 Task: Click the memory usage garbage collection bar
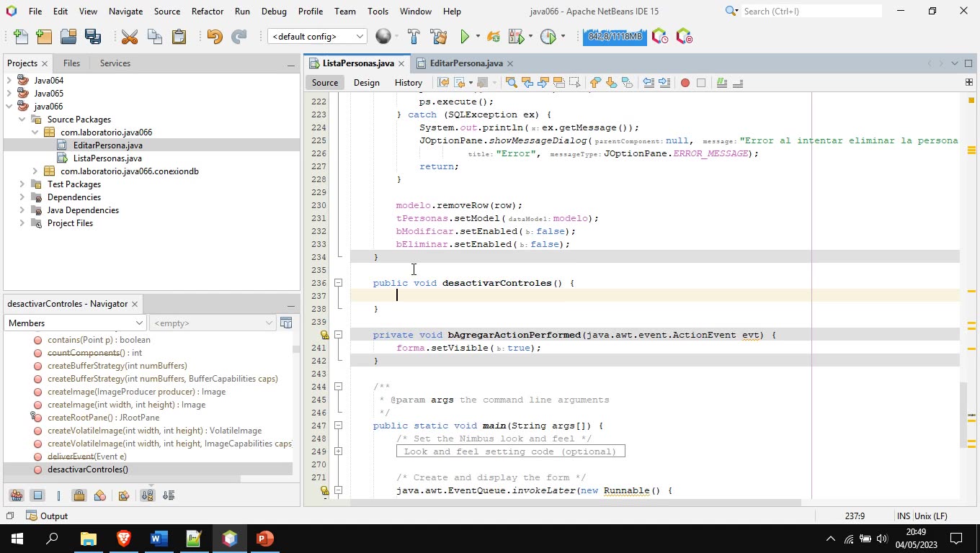[615, 37]
